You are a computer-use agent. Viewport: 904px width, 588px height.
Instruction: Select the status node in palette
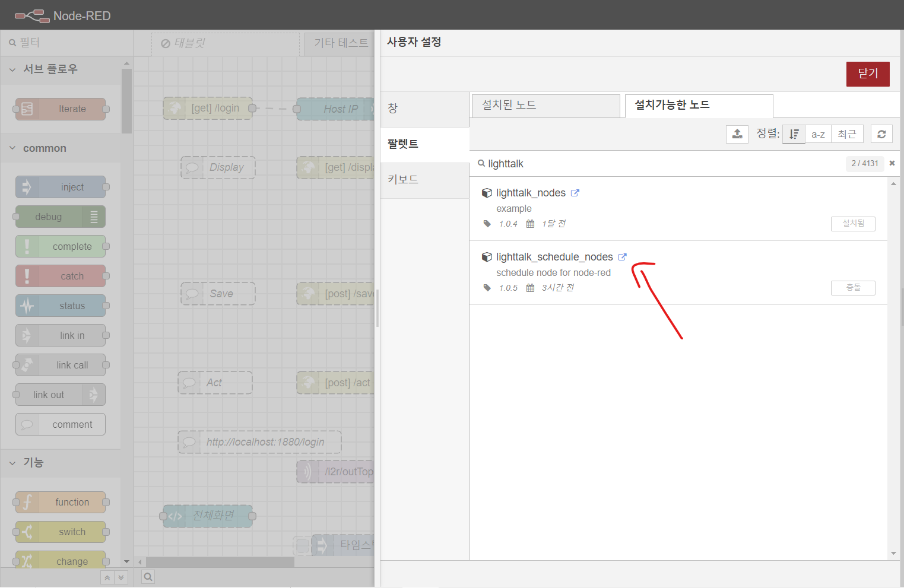(61, 306)
